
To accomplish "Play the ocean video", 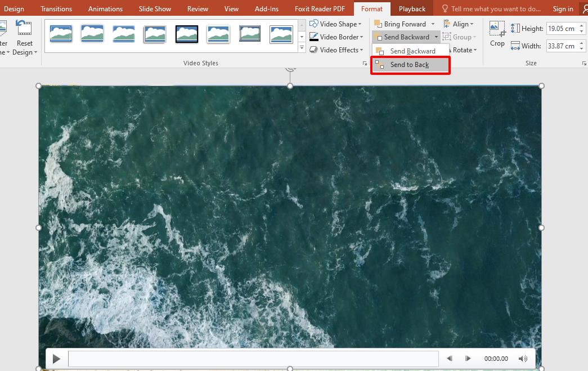I will coord(56,358).
